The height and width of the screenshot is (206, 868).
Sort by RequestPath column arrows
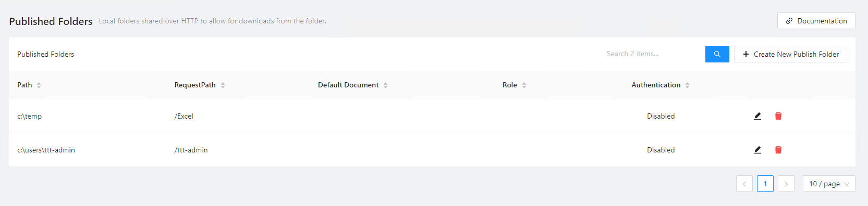223,85
